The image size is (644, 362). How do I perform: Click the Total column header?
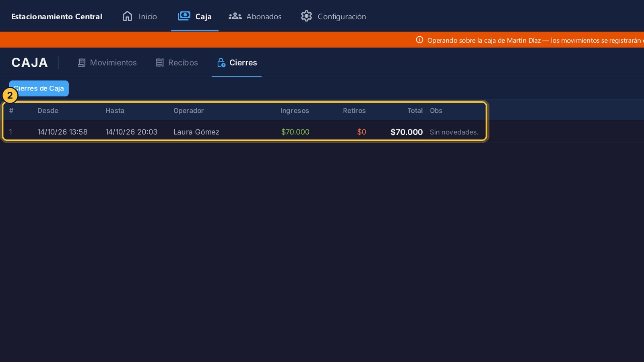(x=415, y=111)
